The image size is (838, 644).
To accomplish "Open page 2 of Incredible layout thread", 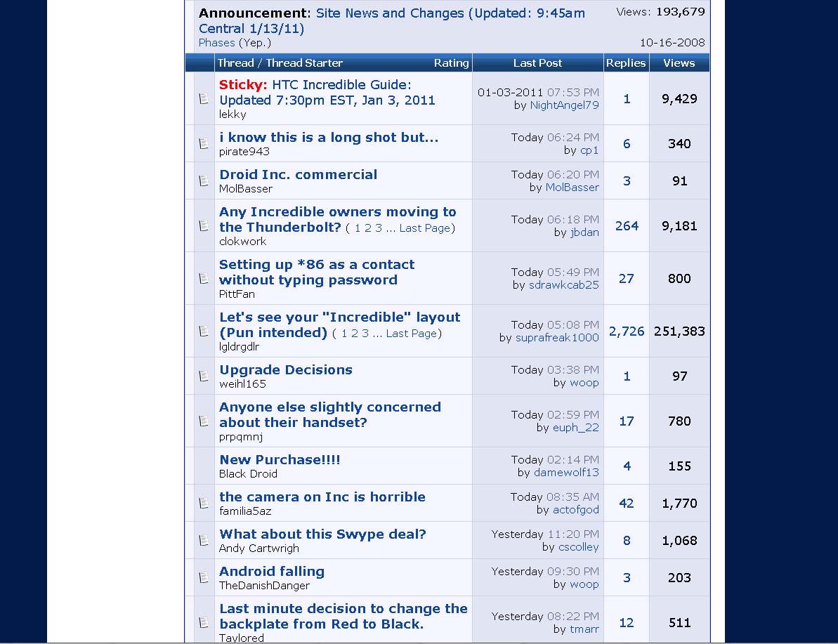I will (x=355, y=334).
